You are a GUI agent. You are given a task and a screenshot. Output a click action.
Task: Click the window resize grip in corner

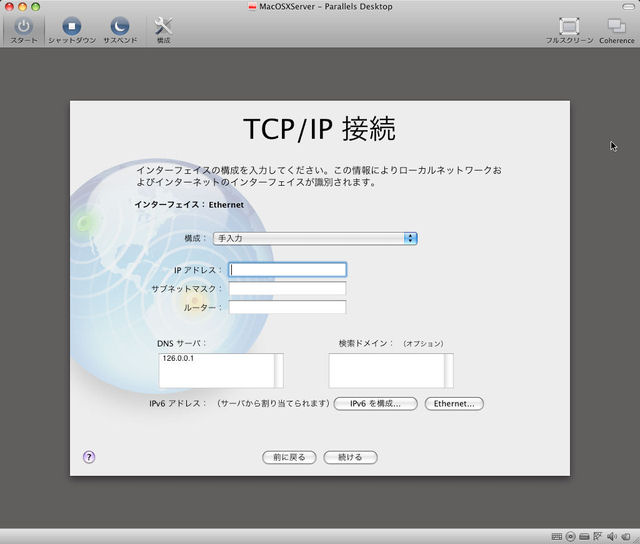pos(636,540)
